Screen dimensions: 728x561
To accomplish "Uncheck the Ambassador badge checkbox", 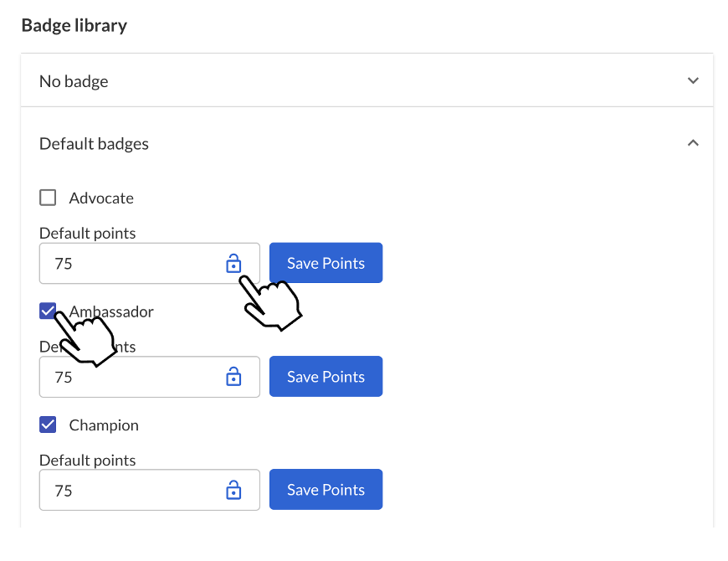I will coord(48,311).
